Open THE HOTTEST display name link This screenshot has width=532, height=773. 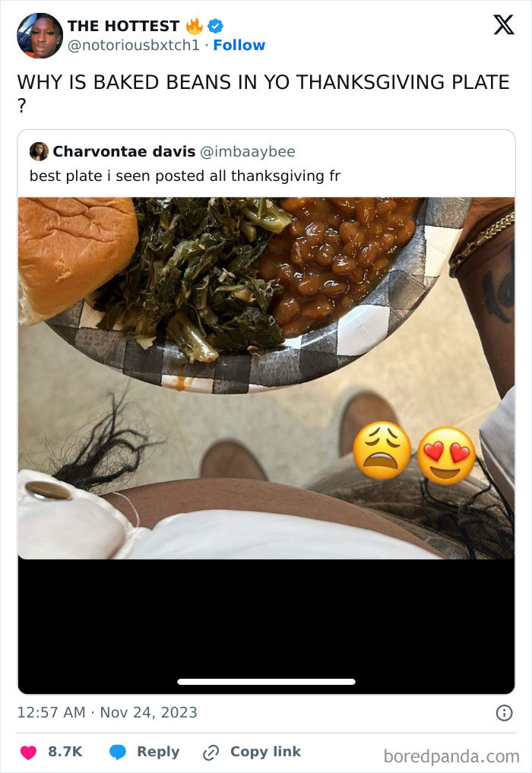tap(123, 26)
